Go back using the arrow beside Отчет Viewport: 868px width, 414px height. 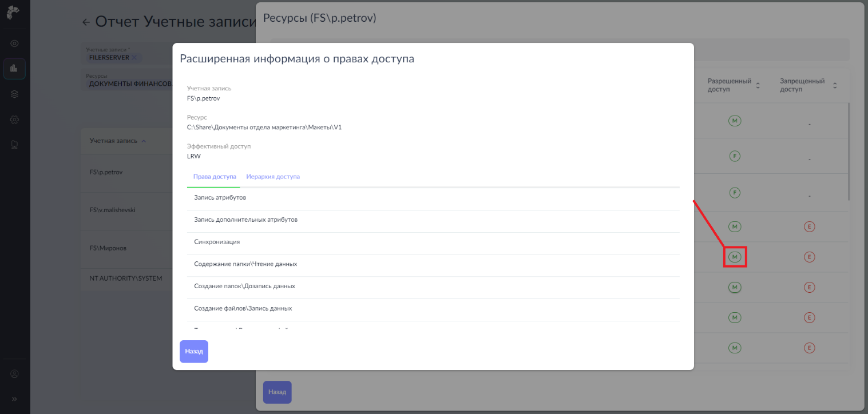(86, 22)
